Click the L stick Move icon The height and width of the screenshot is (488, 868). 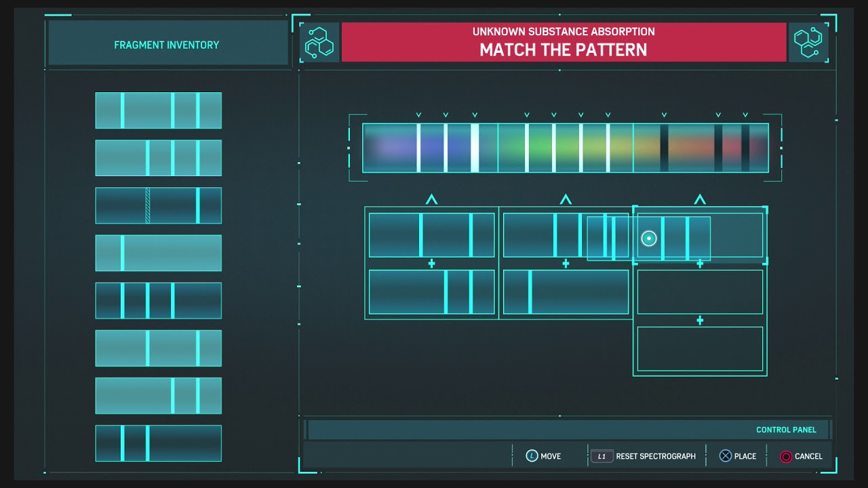(x=532, y=456)
